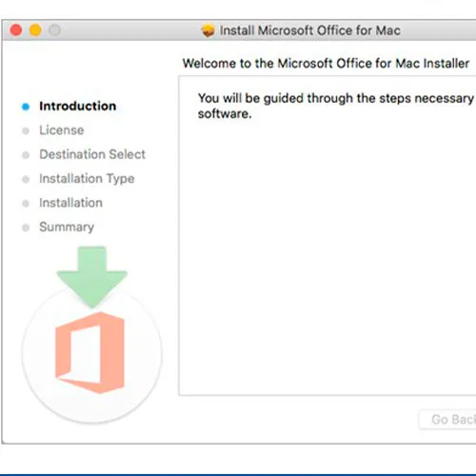Click the installer package icon in title bar

(208, 30)
